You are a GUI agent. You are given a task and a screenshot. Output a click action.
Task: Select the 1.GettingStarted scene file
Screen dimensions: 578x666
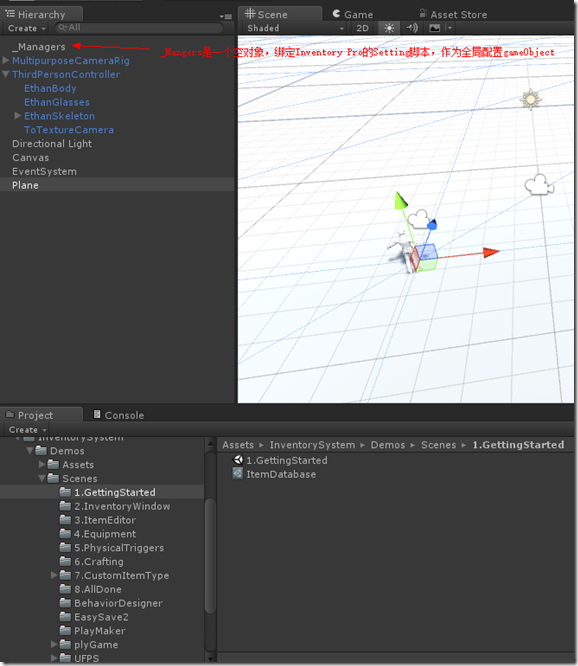pyautogui.click(x=280, y=460)
